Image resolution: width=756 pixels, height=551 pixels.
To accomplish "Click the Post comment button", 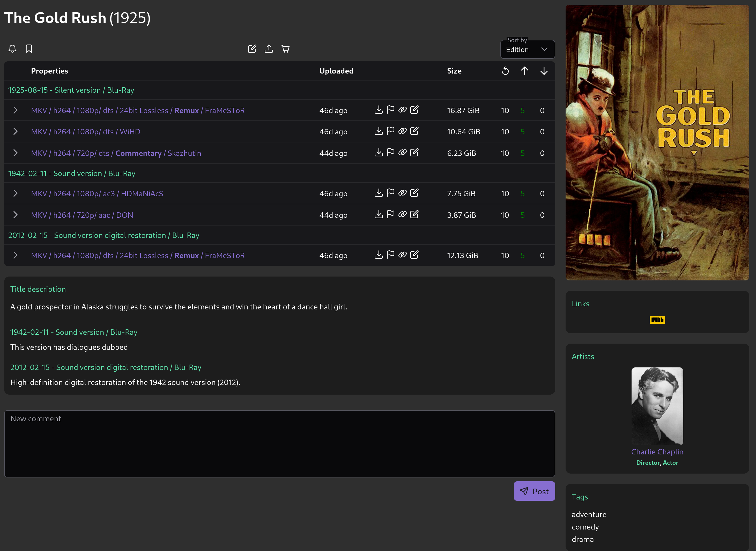I will click(534, 491).
